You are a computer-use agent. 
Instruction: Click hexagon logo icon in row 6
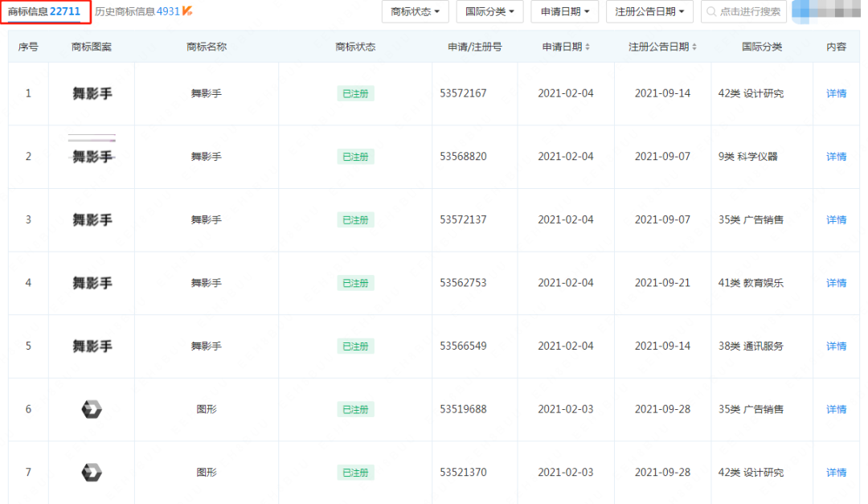(92, 409)
